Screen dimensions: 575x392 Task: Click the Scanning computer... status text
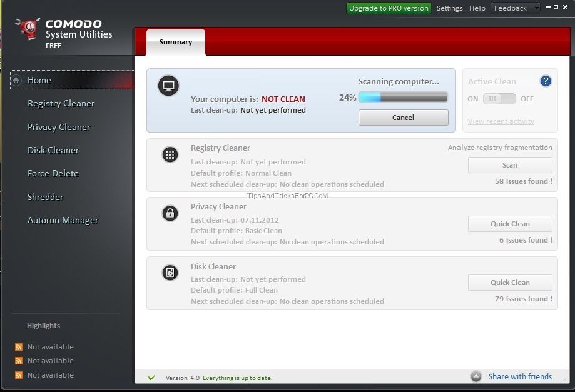click(x=399, y=82)
